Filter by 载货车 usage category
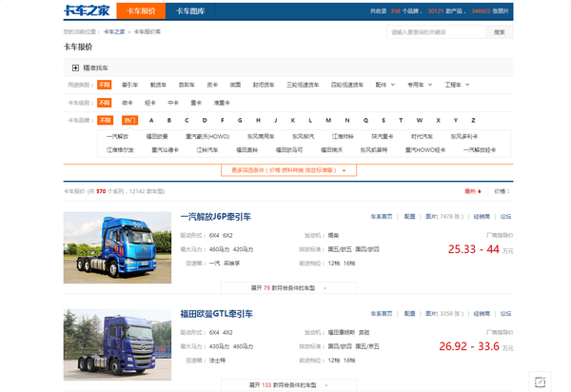The height and width of the screenshot is (392, 571). pos(158,85)
